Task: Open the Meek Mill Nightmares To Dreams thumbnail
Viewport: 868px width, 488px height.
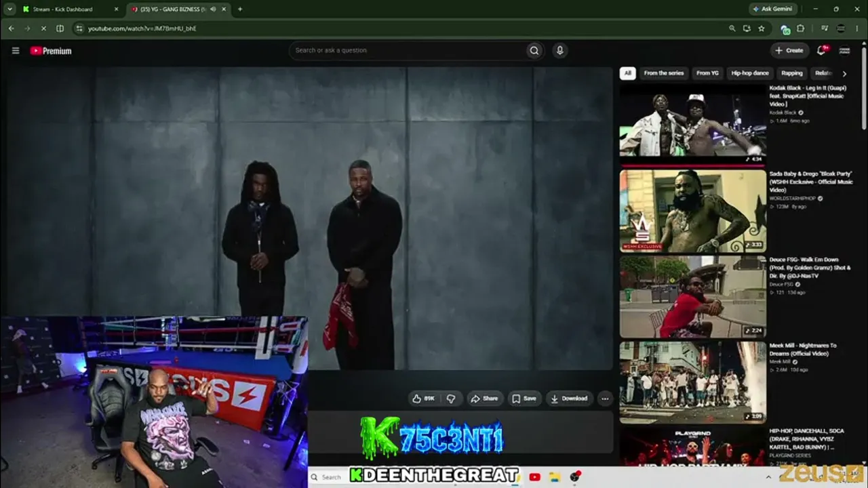Action: 692,382
